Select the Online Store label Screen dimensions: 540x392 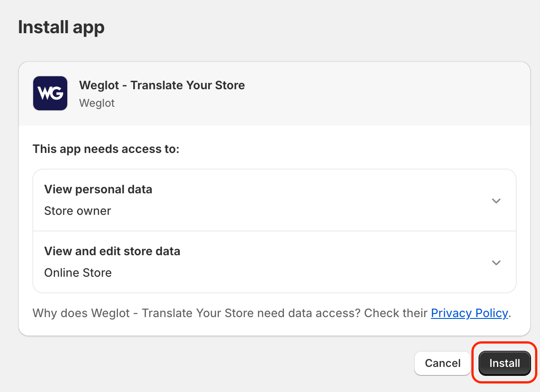pos(78,273)
